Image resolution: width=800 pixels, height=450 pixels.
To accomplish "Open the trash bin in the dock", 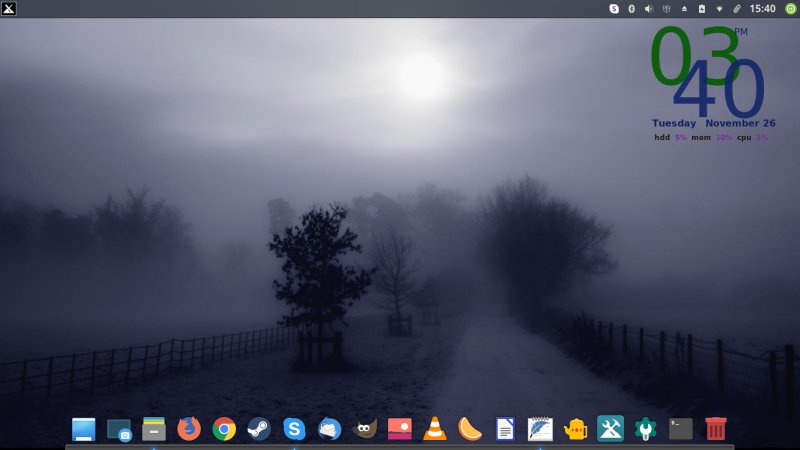I will coord(716,429).
